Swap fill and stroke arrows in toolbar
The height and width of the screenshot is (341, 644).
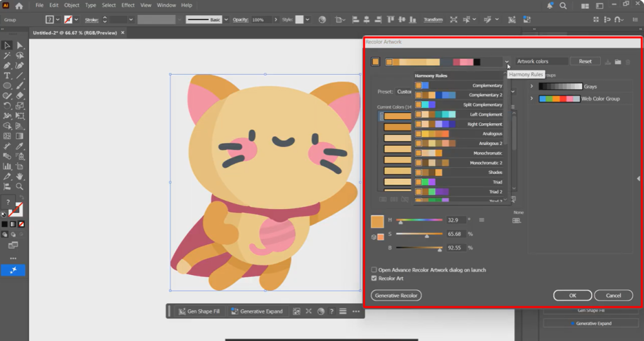click(x=21, y=198)
